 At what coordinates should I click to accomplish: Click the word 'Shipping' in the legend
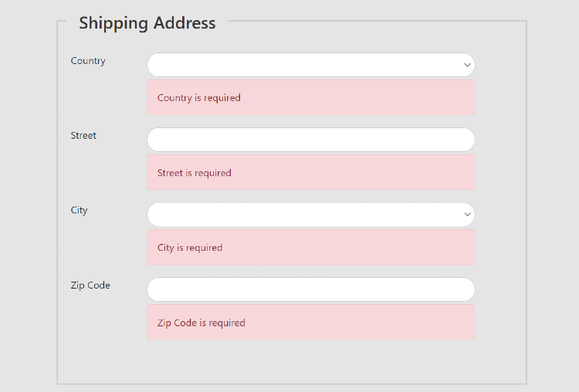click(113, 23)
